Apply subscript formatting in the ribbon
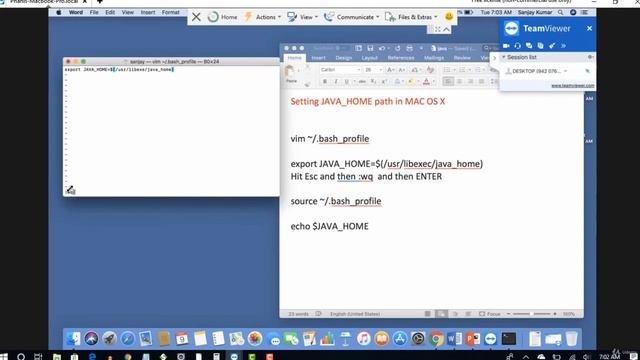This screenshot has height=360, width=640. point(373,82)
